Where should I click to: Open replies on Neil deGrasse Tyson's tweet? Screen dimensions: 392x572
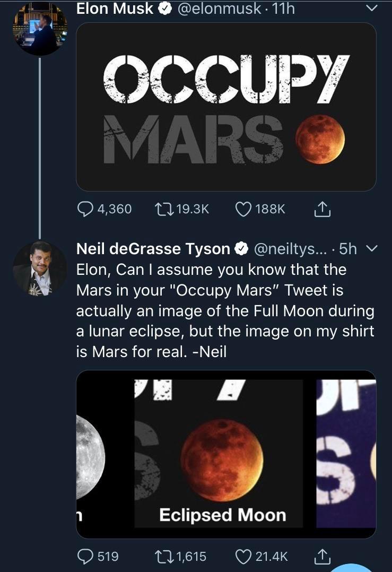coord(86,556)
